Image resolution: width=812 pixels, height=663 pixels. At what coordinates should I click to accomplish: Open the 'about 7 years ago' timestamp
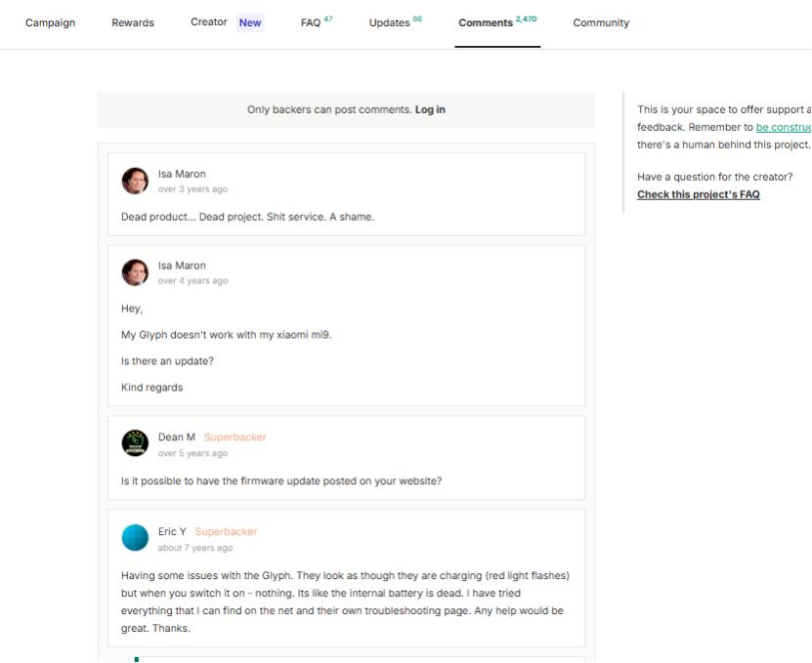[195, 548]
